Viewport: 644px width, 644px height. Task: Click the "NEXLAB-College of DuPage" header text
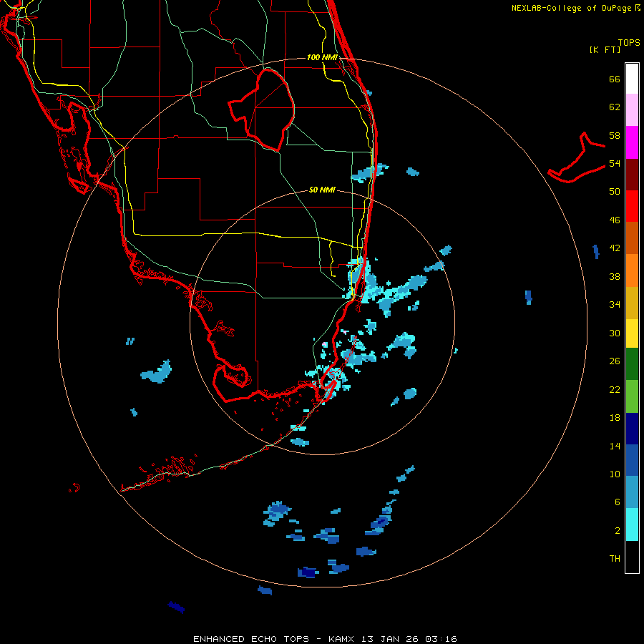(x=571, y=8)
